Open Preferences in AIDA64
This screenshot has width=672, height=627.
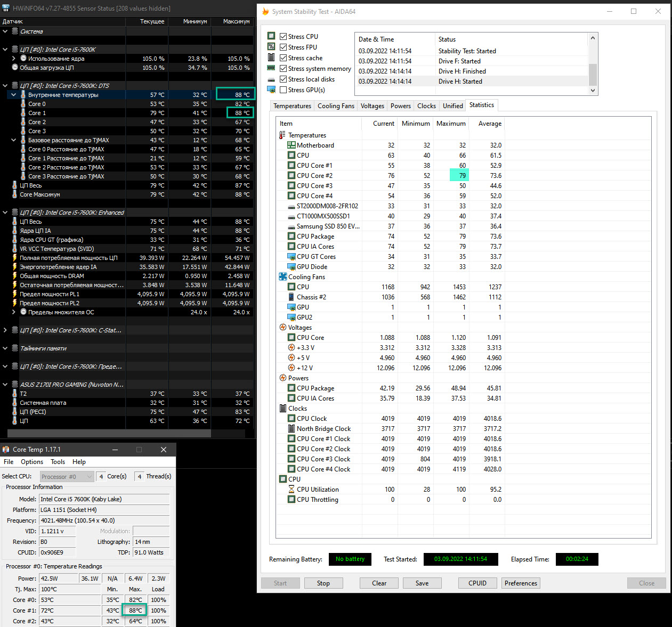[x=521, y=583]
